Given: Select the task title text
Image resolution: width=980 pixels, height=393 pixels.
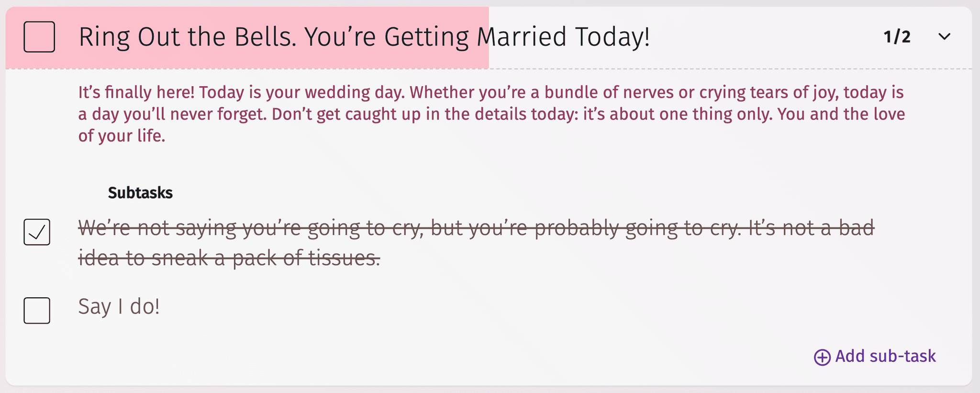Looking at the screenshot, I should tap(364, 37).
